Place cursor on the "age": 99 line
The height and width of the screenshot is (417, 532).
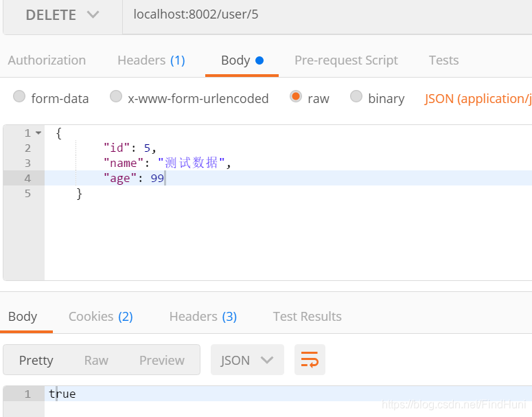point(134,179)
